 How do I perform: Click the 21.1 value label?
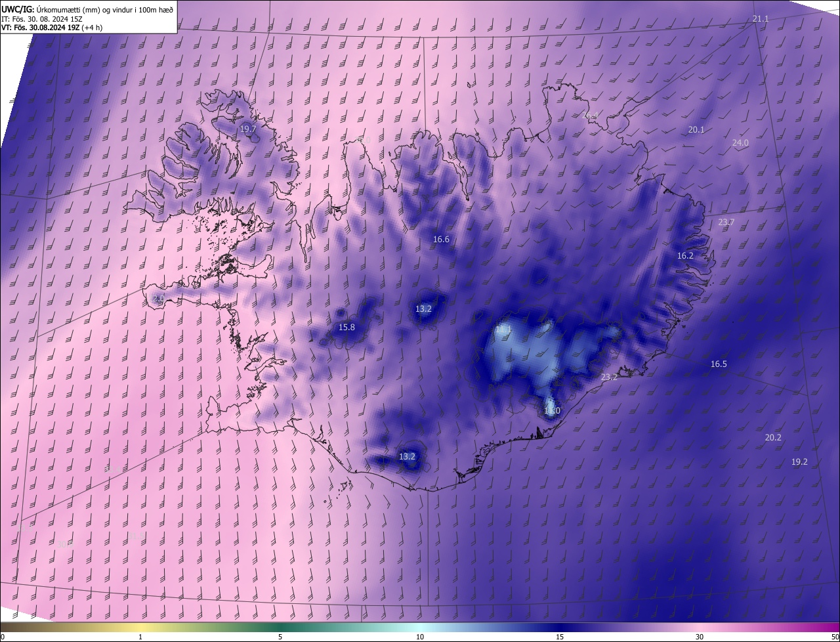click(761, 19)
